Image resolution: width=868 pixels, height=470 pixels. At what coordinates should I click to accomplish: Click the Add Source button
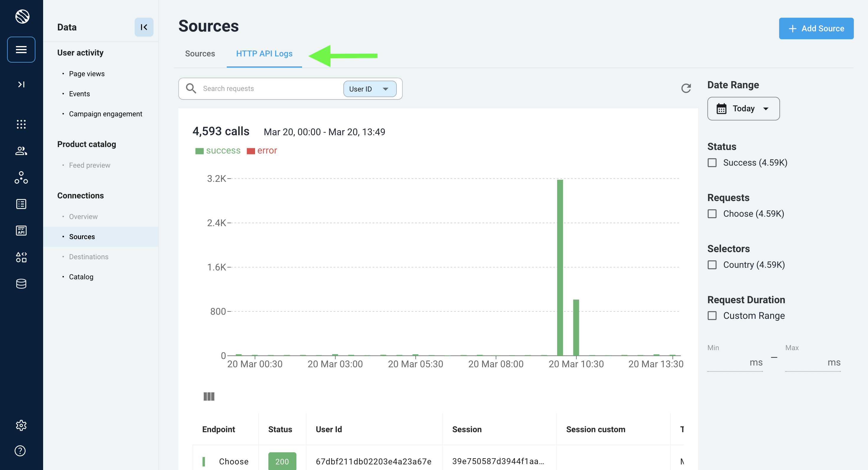[816, 28]
